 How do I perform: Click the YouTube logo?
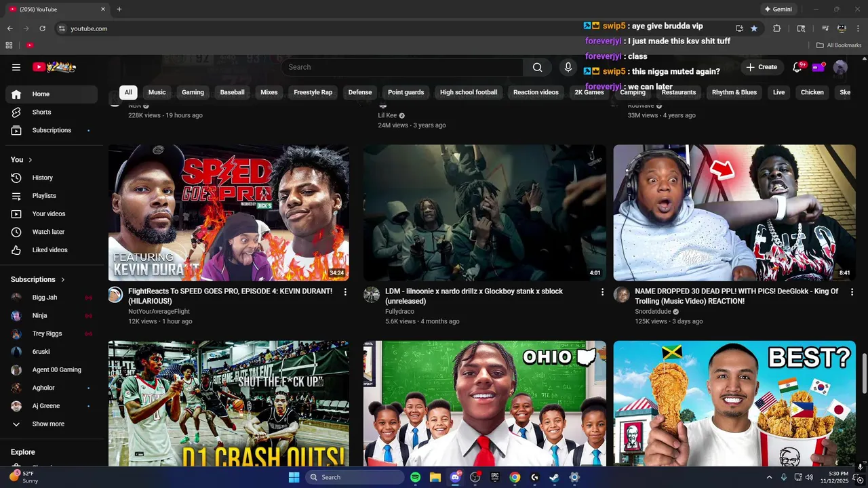point(54,67)
